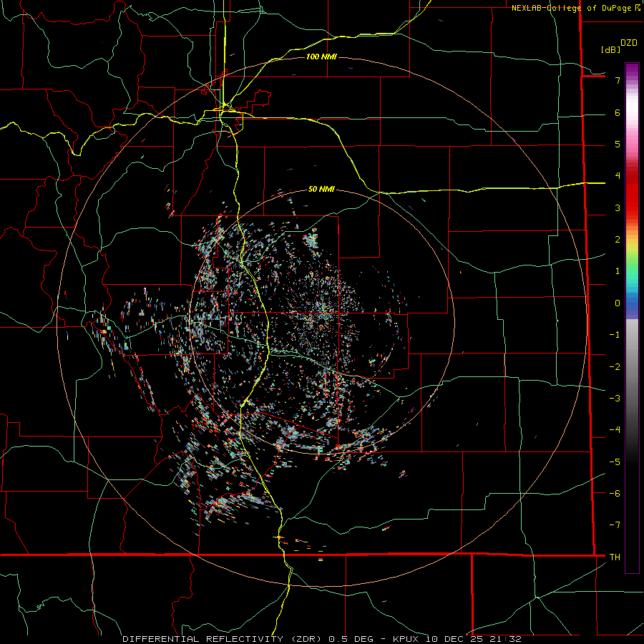
Task: Click the -7 value on color scale
Action: (x=615, y=525)
